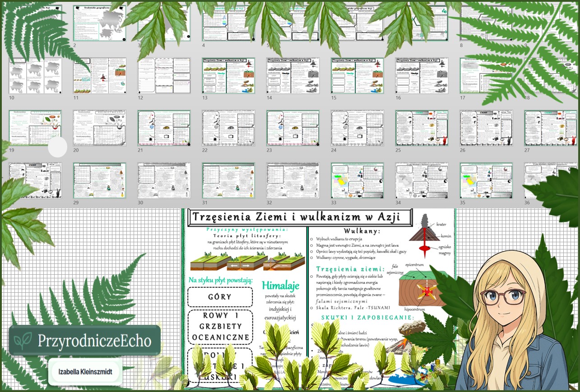Choose slide thumbnail 20
The width and height of the screenshot is (580, 392).
[99, 128]
